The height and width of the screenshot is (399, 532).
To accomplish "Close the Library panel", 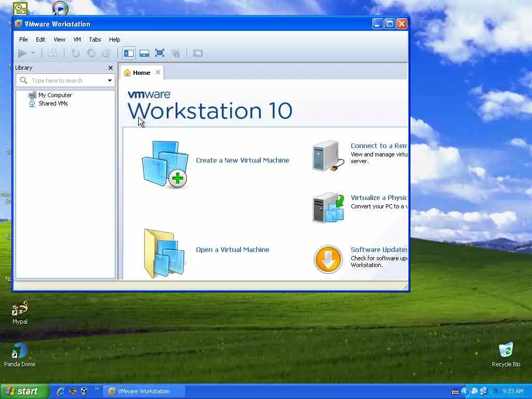I will click(x=111, y=68).
